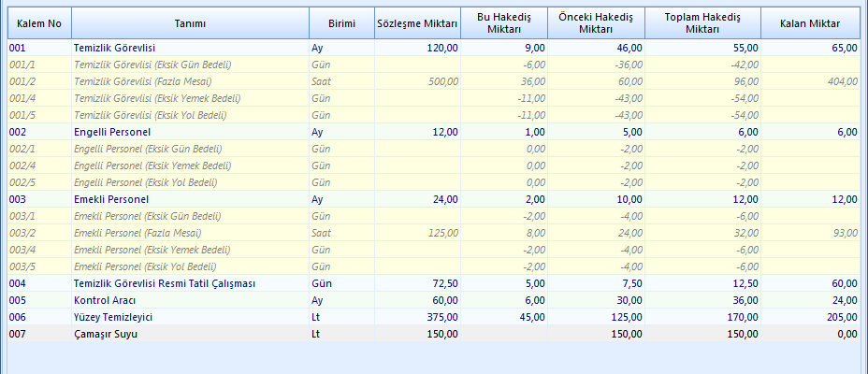Viewport: 868px width, 374px height.
Task: Sort by the Kalem No column header
Action: click(x=38, y=22)
